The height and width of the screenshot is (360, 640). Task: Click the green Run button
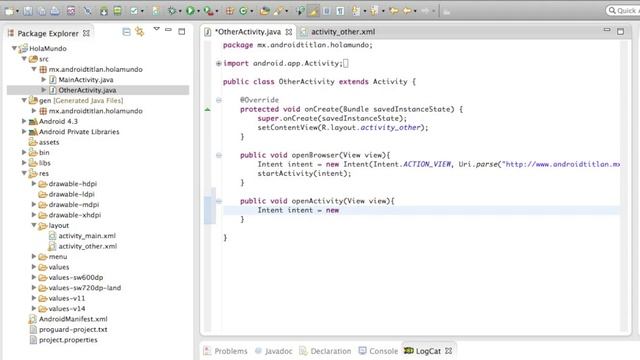(x=190, y=11)
